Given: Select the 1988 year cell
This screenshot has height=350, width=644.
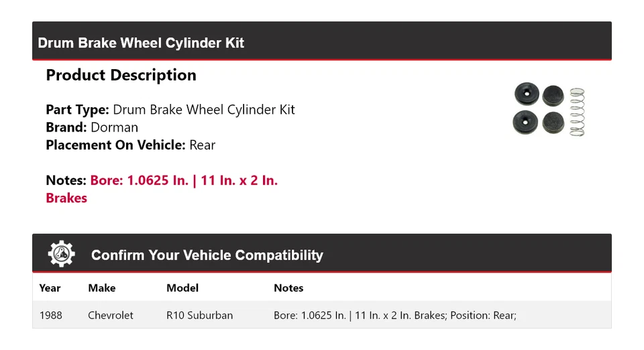Looking at the screenshot, I should click(50, 314).
